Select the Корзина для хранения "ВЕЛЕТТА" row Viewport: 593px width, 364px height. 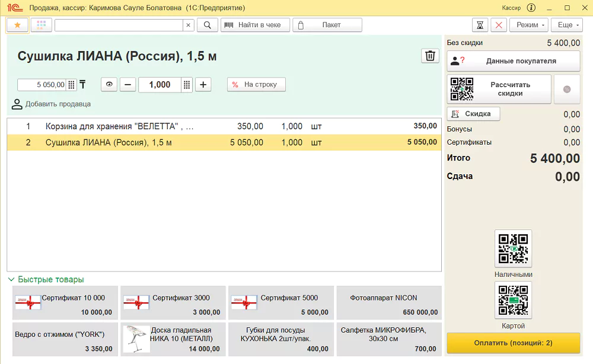pyautogui.click(x=224, y=126)
